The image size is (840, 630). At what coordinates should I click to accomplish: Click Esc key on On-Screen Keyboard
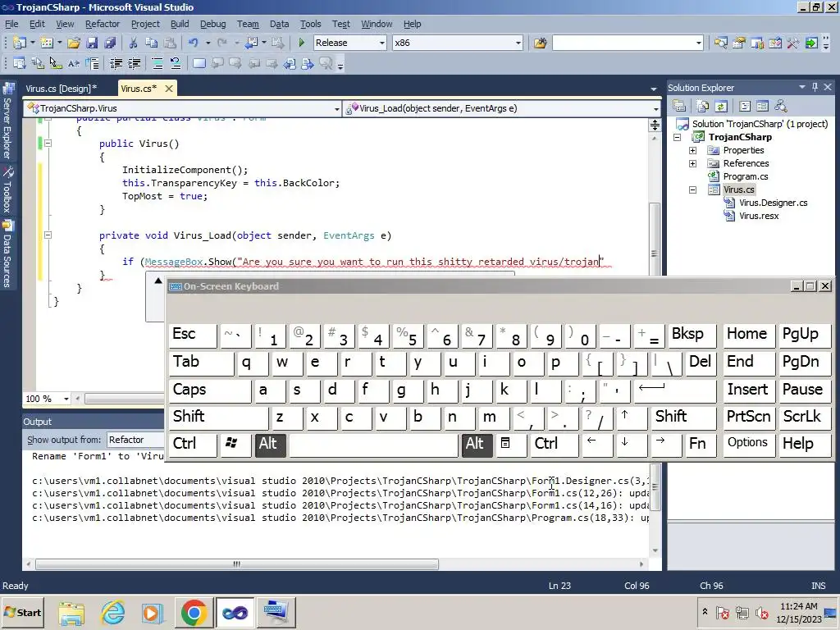click(193, 336)
